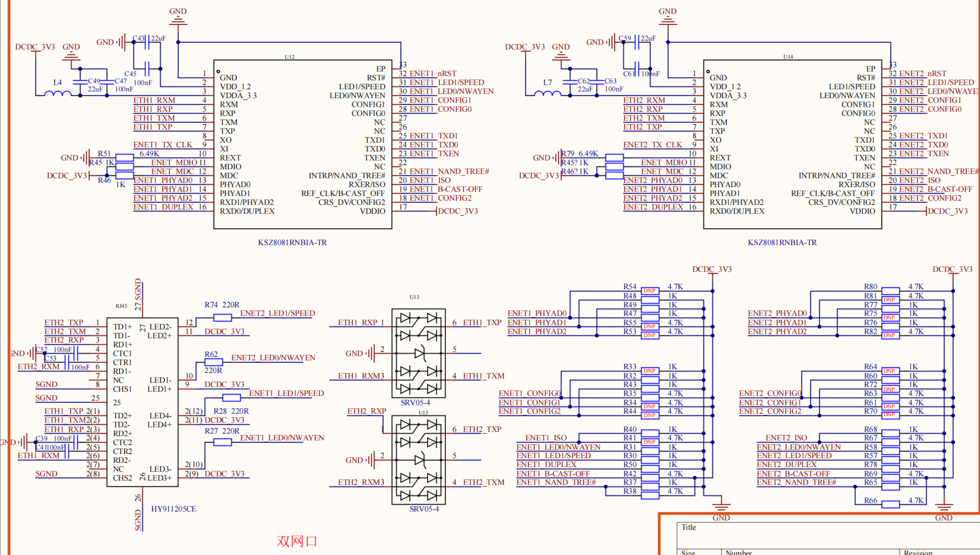Select inductor L7 symbol

point(548,93)
